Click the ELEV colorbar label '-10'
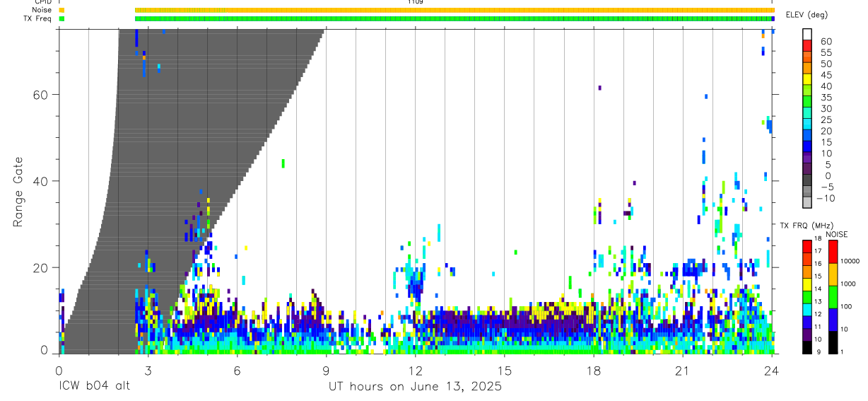Screen dimensions: 868x401 pyautogui.click(x=826, y=198)
